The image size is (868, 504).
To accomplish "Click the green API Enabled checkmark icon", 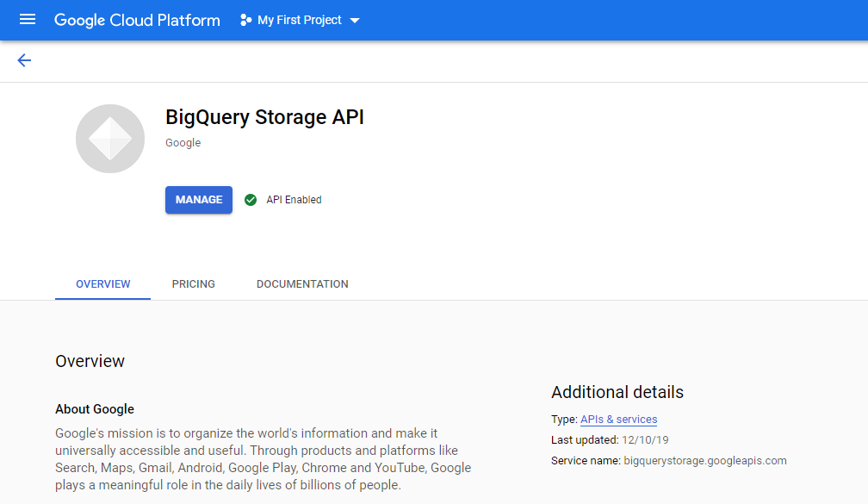I will 251,200.
